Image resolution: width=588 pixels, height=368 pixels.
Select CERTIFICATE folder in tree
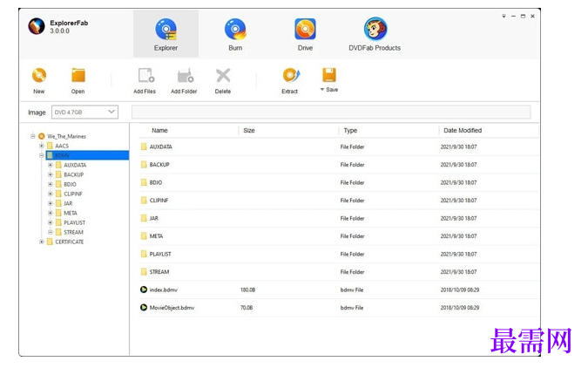(x=70, y=242)
